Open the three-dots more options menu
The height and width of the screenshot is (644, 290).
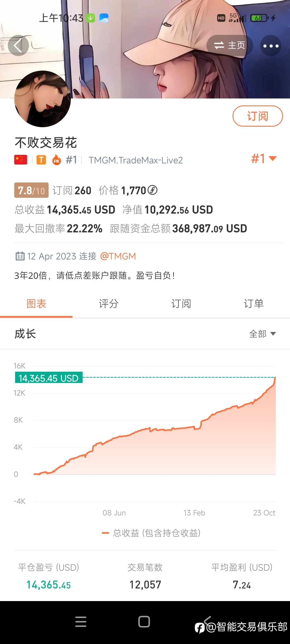coord(271,46)
